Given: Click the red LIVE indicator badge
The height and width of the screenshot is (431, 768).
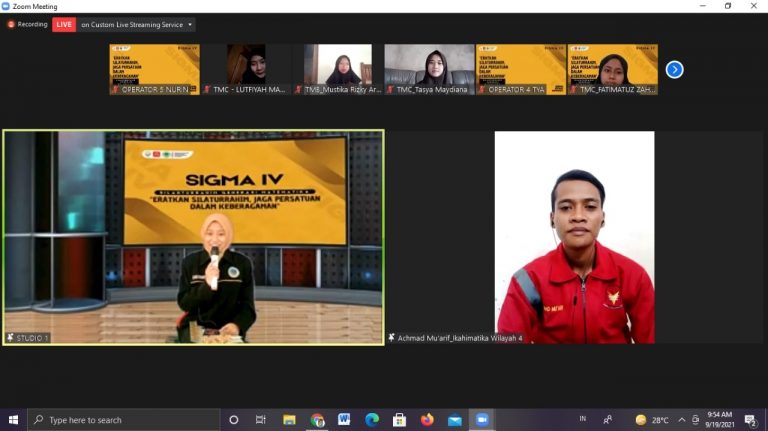Looking at the screenshot, I should point(64,24).
